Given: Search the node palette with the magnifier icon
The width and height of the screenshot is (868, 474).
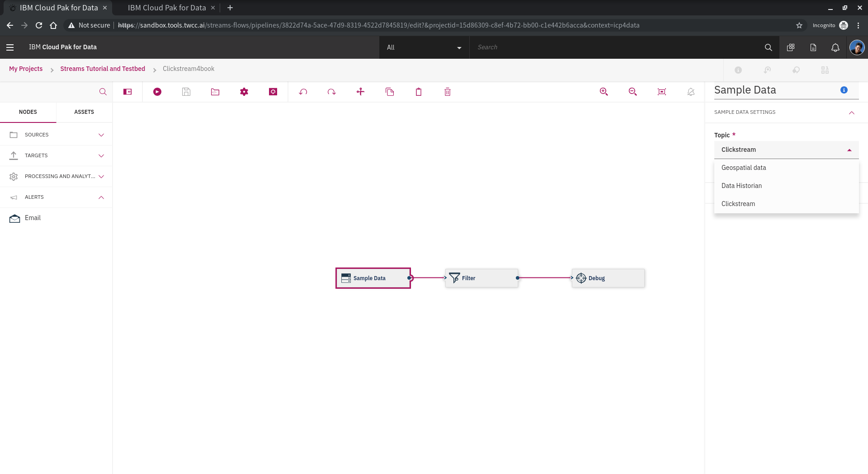Looking at the screenshot, I should (x=103, y=92).
